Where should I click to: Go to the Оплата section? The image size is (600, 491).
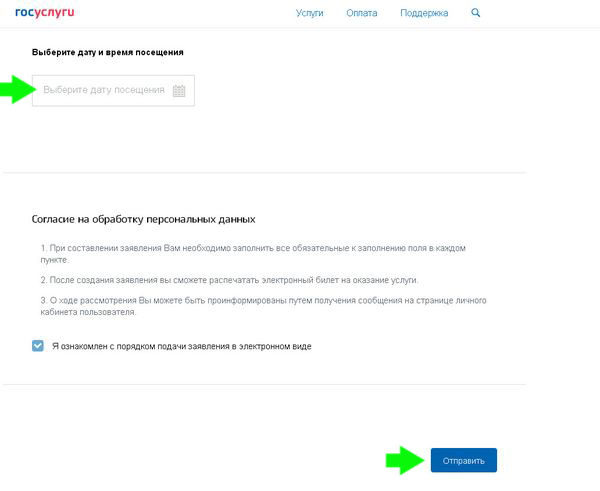click(x=362, y=13)
